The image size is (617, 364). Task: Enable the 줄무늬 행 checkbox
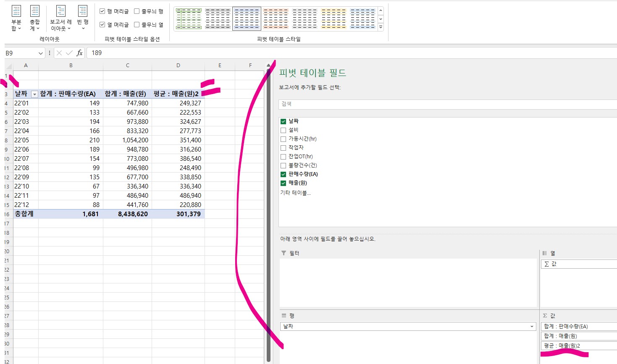[137, 11]
